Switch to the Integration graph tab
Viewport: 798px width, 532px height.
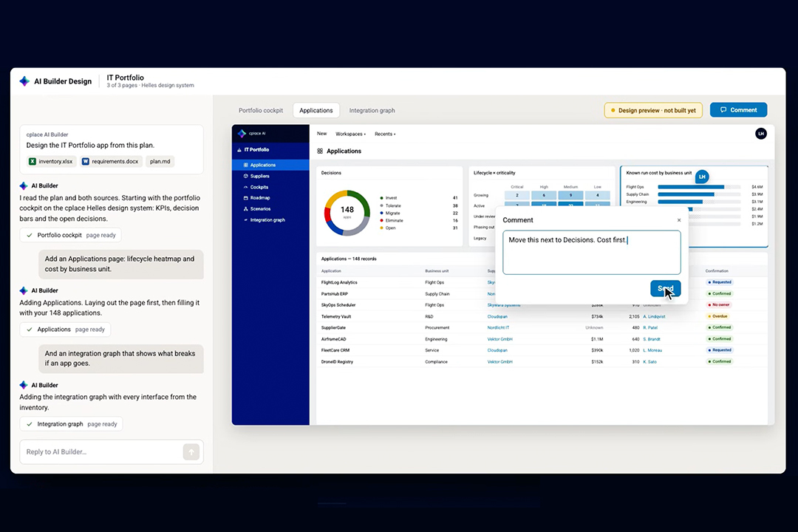[x=372, y=111]
